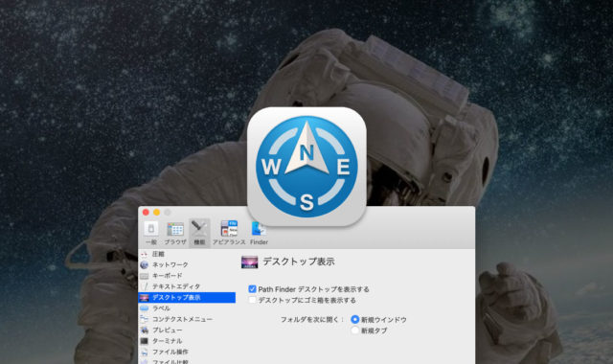Select the 新規タブ radio button
Image resolution: width=613 pixels, height=364 pixels.
pos(354,330)
